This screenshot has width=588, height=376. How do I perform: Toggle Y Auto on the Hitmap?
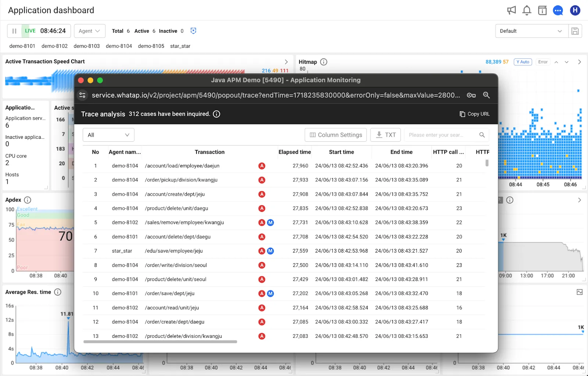click(523, 62)
